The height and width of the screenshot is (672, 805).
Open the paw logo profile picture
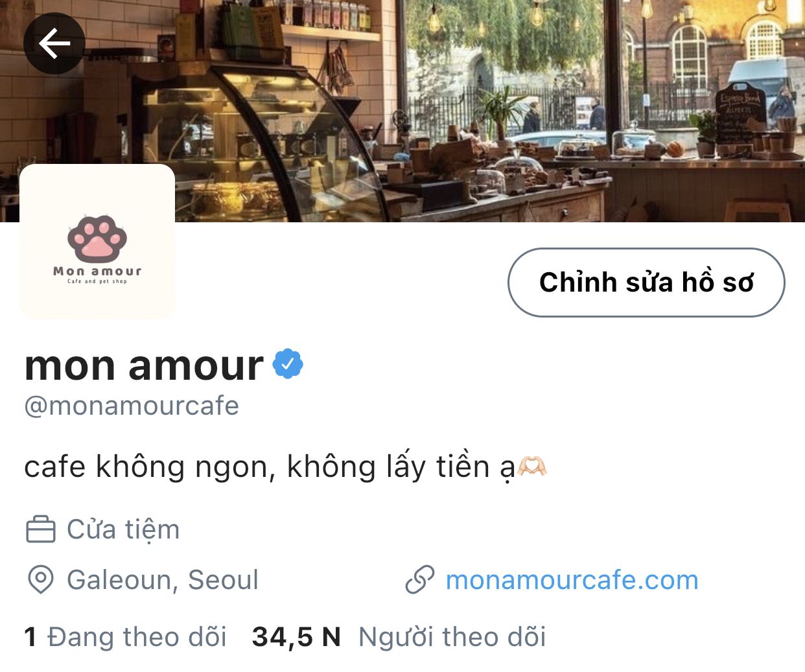(x=97, y=241)
